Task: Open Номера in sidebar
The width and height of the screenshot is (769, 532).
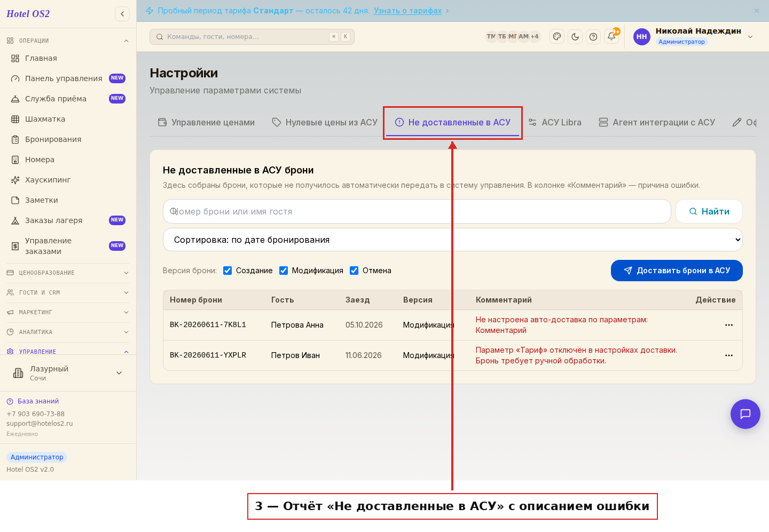Action: (68, 160)
